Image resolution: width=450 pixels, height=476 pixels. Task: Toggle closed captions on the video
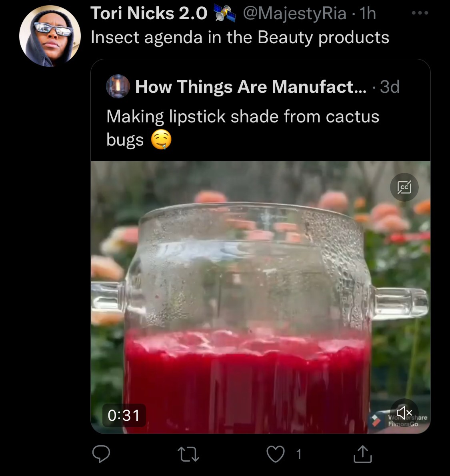404,187
